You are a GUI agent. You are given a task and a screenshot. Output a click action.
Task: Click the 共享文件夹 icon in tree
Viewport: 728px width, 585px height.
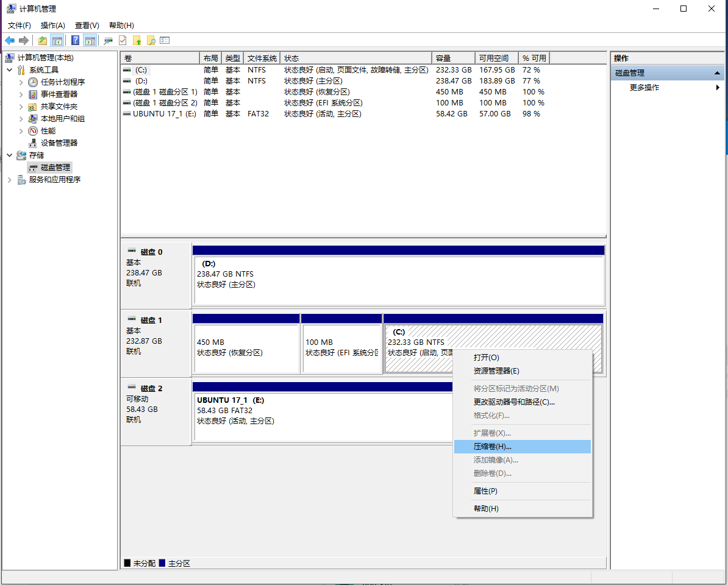point(32,106)
